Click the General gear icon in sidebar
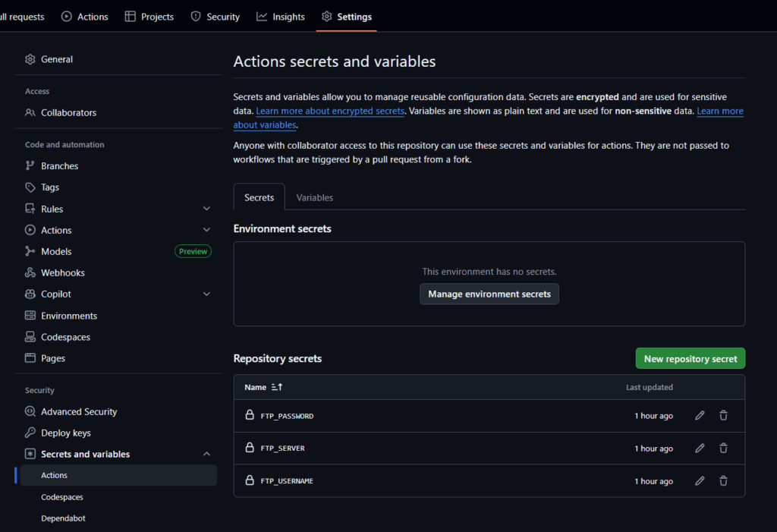 point(30,59)
